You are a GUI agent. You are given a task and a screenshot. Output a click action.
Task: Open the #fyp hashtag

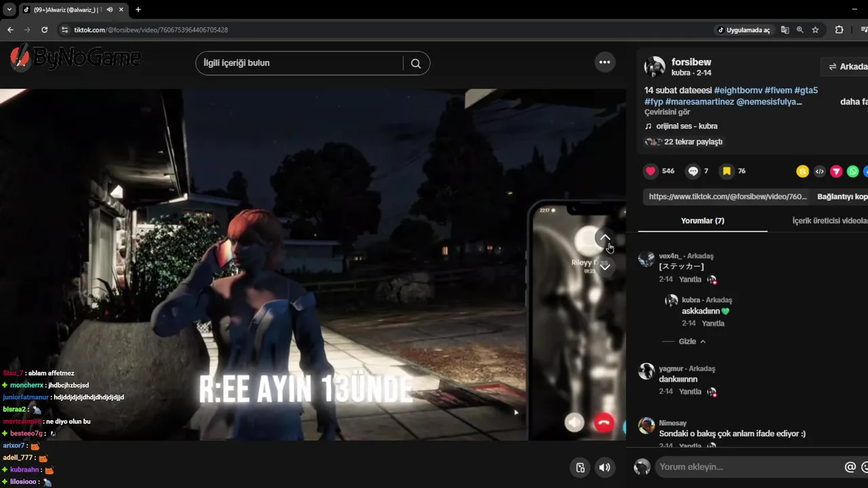(654, 102)
